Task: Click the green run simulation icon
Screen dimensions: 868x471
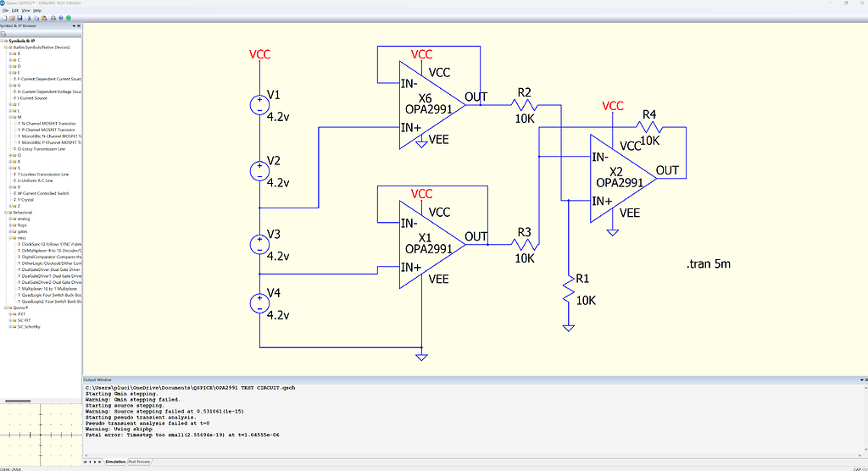Action: click(x=69, y=18)
